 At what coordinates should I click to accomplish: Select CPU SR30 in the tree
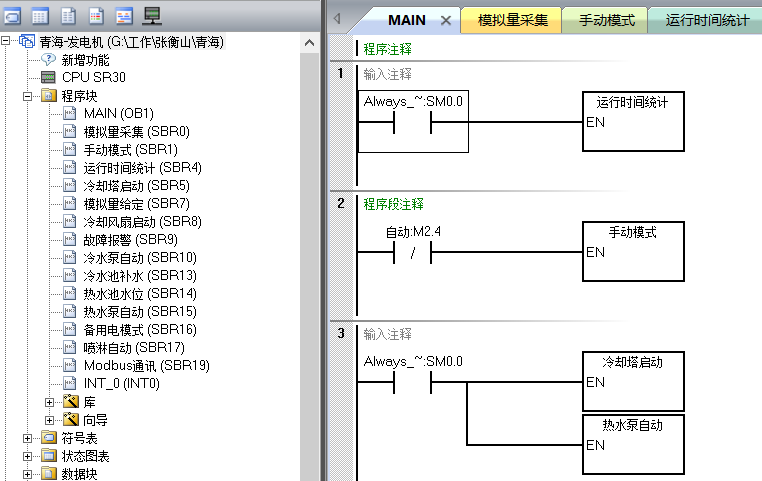pos(94,77)
